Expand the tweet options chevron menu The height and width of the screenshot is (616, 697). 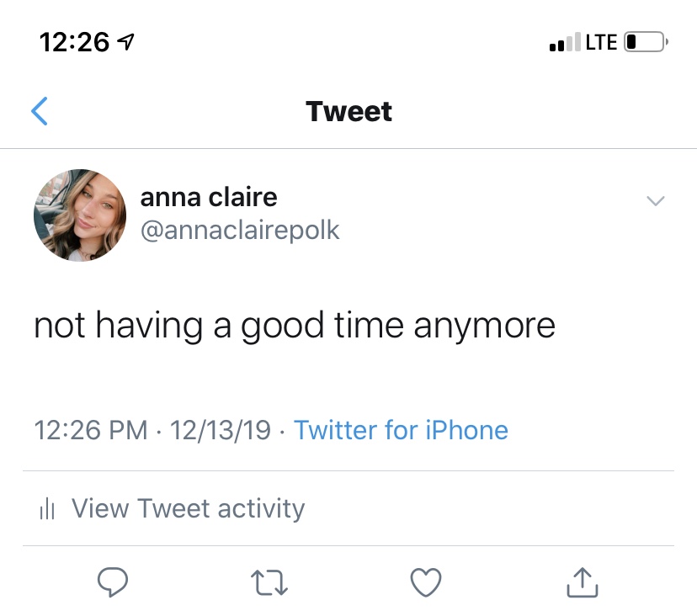tap(654, 201)
